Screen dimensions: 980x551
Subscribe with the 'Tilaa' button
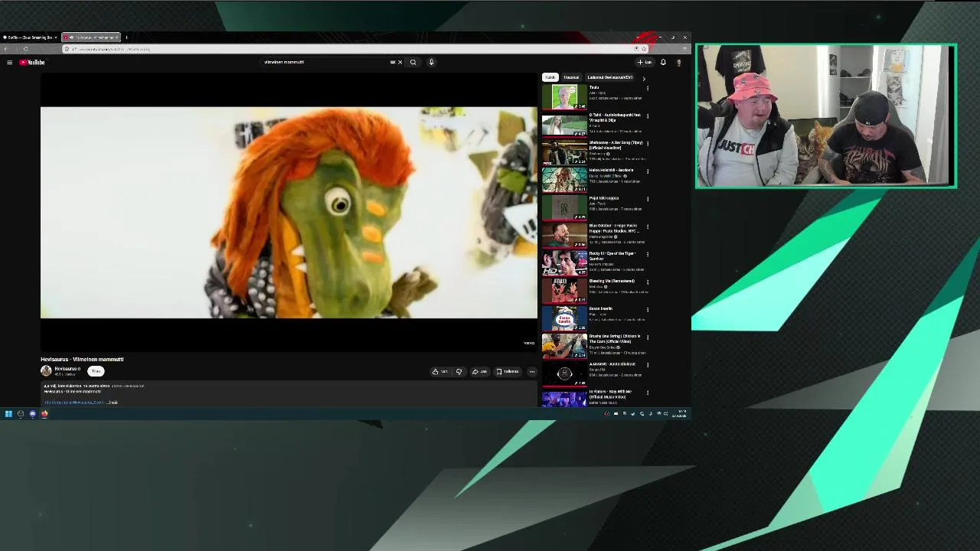click(96, 371)
